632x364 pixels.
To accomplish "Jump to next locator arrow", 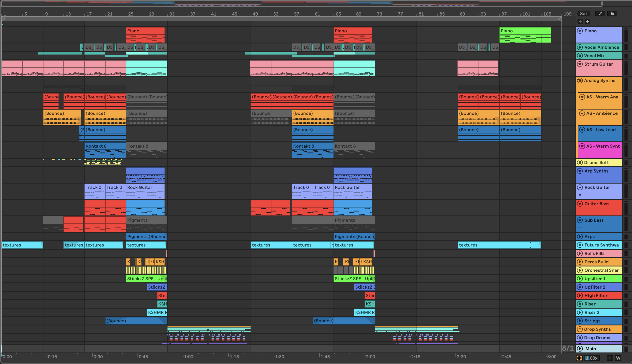I will [x=587, y=22].
